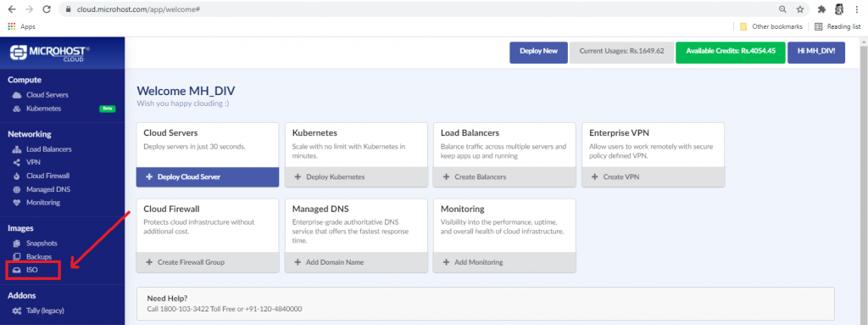Click the browser bookmark star icon
Image resolution: width=868 pixels, height=325 pixels.
[x=799, y=9]
